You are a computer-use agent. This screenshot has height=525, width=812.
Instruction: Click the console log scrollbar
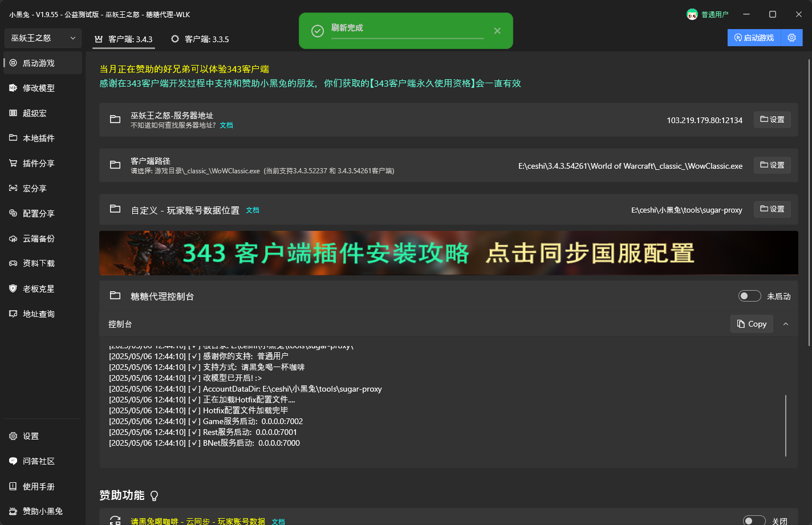(786, 425)
